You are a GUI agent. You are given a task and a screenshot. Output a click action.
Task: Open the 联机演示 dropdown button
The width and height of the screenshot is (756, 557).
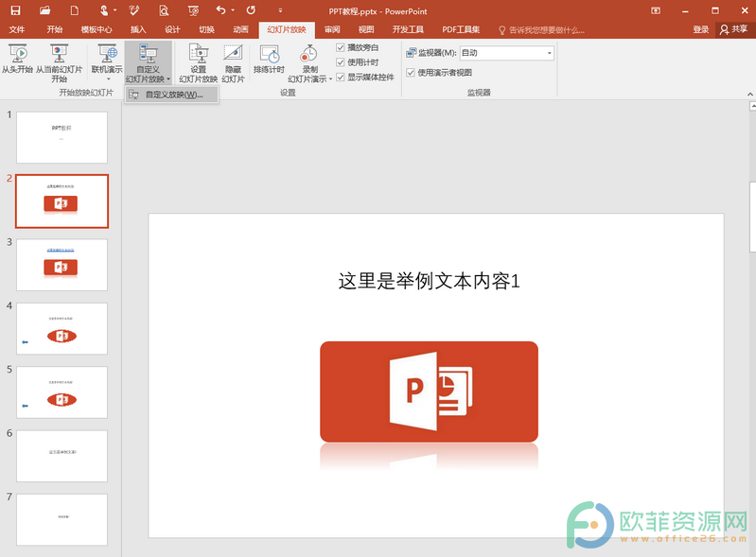click(x=107, y=62)
